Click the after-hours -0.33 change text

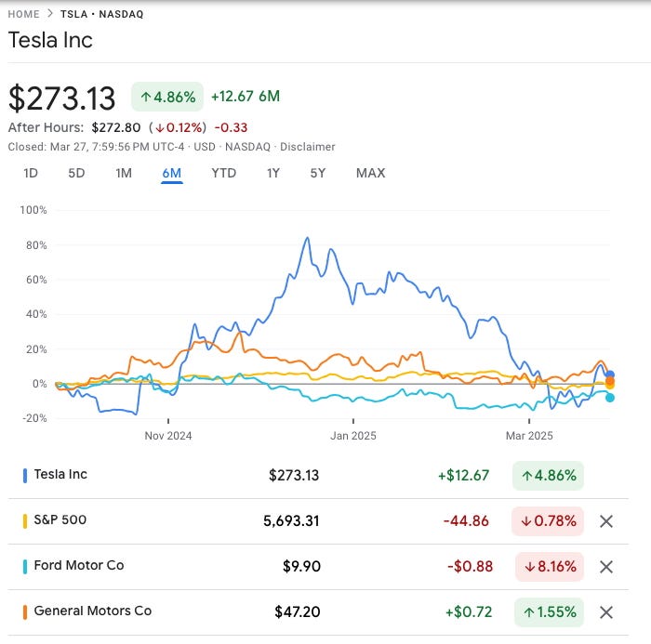231,127
